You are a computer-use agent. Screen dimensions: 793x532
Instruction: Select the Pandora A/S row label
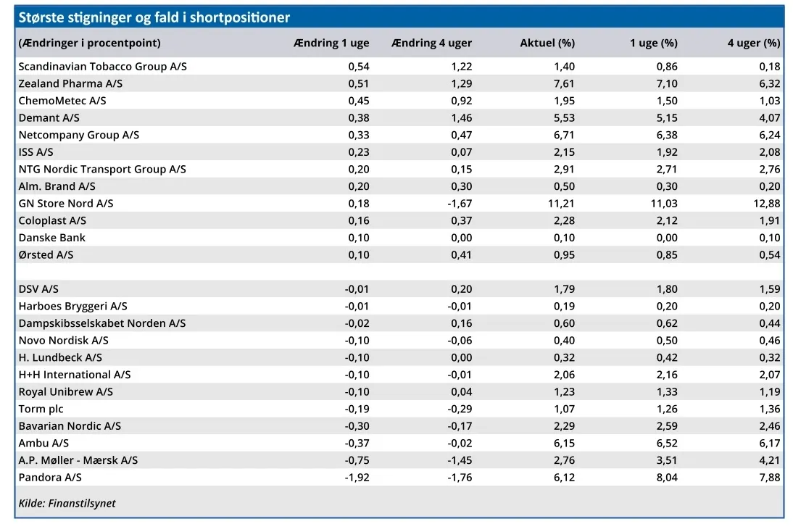pos(50,478)
